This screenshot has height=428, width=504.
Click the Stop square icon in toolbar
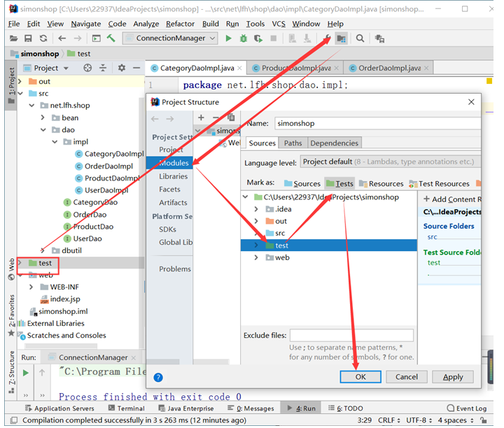pyautogui.click(x=274, y=38)
